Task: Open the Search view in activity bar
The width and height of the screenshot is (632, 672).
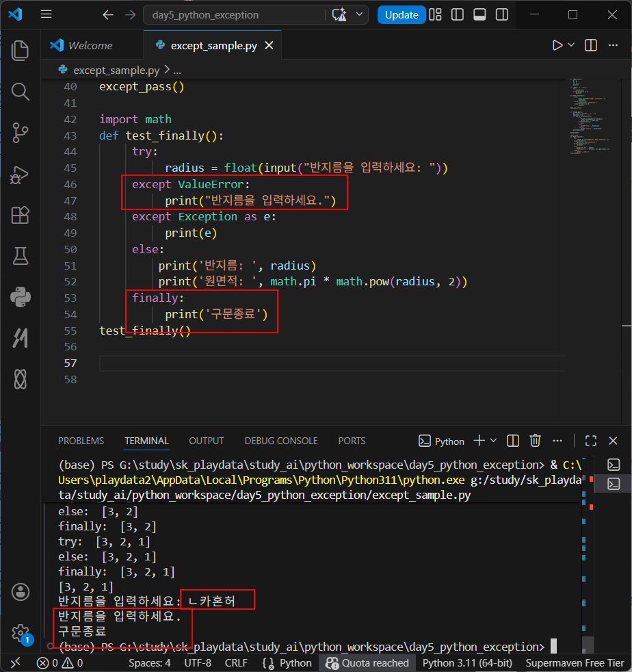Action: tap(20, 91)
